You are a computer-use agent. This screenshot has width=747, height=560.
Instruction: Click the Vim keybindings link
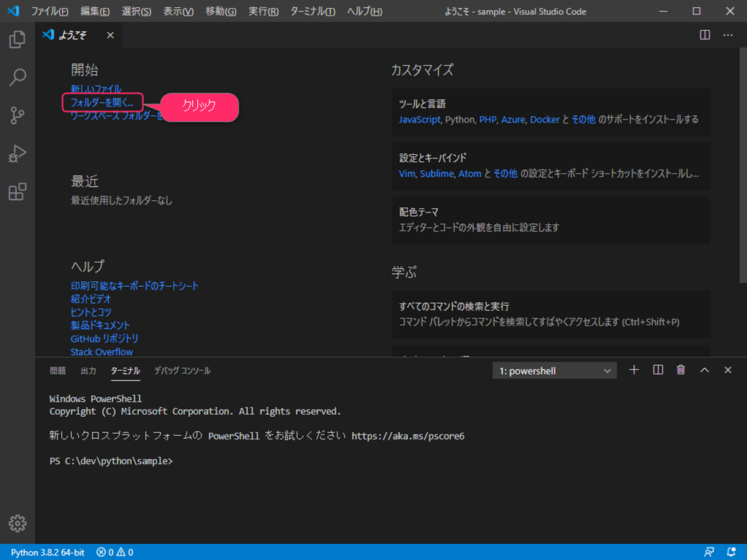click(x=407, y=174)
